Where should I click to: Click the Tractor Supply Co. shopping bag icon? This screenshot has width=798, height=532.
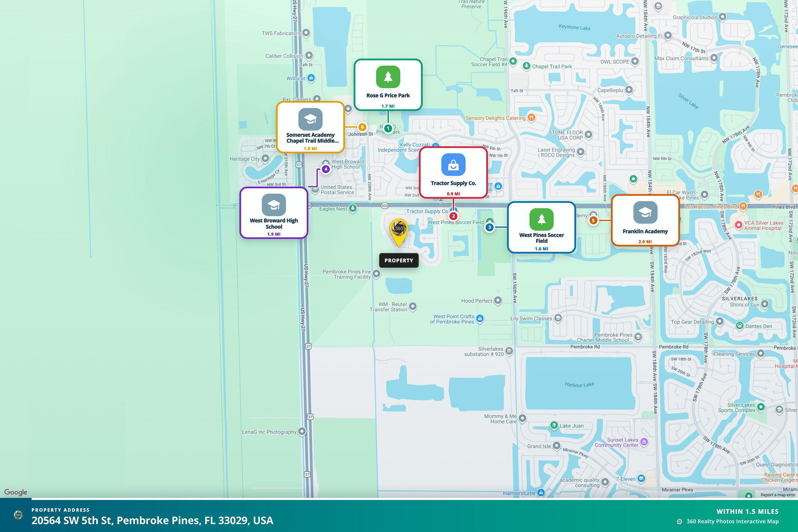point(453,164)
